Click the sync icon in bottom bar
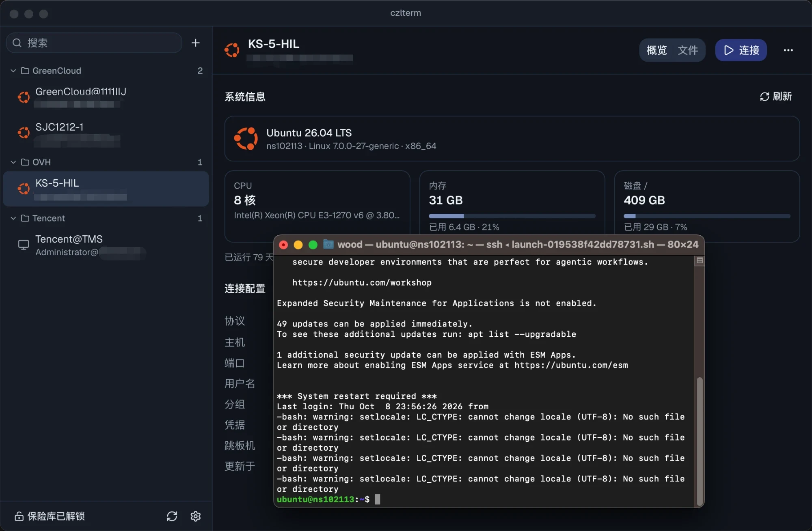This screenshot has height=531, width=812. [x=172, y=516]
